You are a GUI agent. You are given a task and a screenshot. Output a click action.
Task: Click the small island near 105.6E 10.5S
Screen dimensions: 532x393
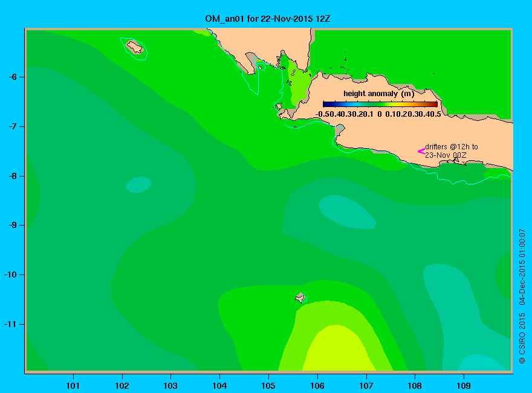click(x=300, y=297)
